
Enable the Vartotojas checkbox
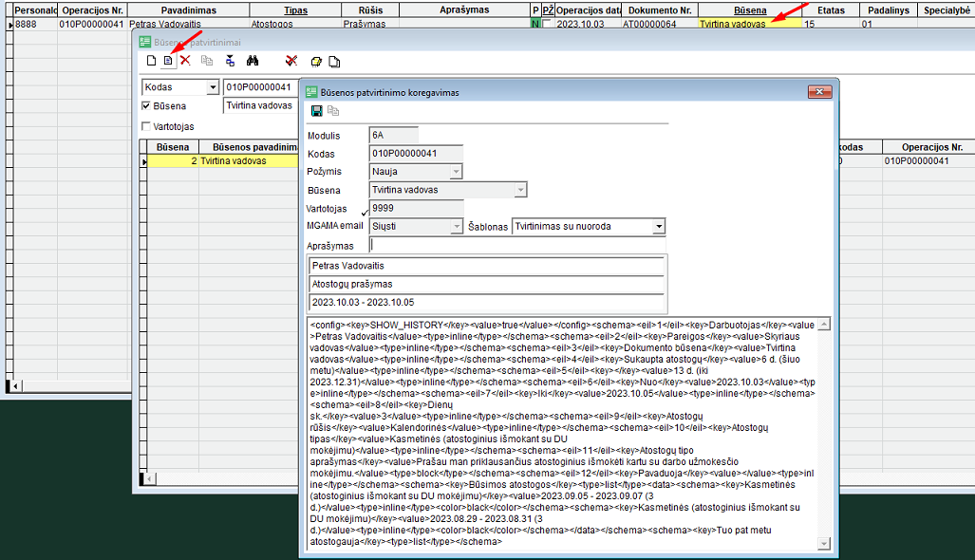pyautogui.click(x=146, y=126)
